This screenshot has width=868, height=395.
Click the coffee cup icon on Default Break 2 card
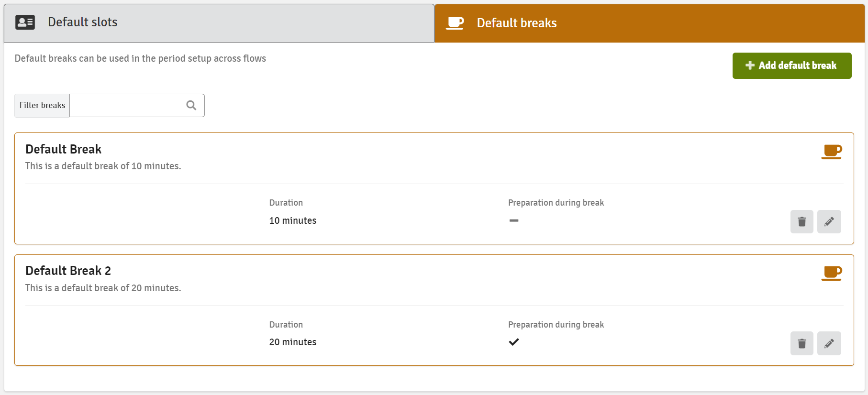(832, 273)
